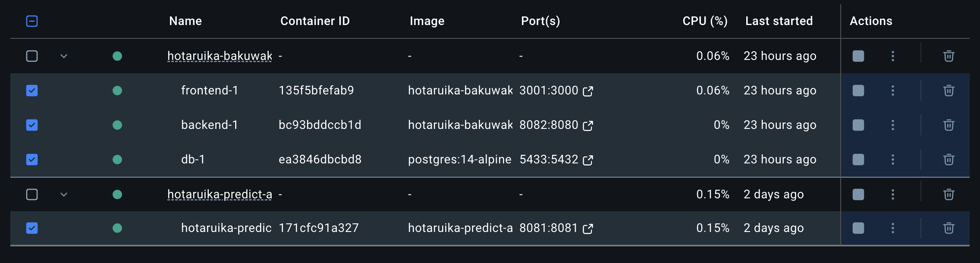Open the kebab menu for backend-1
Viewport: 980px width, 263px height.
tap(893, 125)
